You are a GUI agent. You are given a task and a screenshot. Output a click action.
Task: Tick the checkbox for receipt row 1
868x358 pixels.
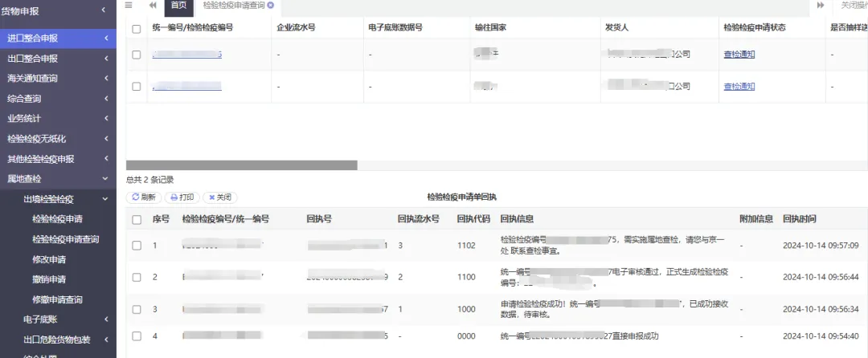click(x=137, y=246)
